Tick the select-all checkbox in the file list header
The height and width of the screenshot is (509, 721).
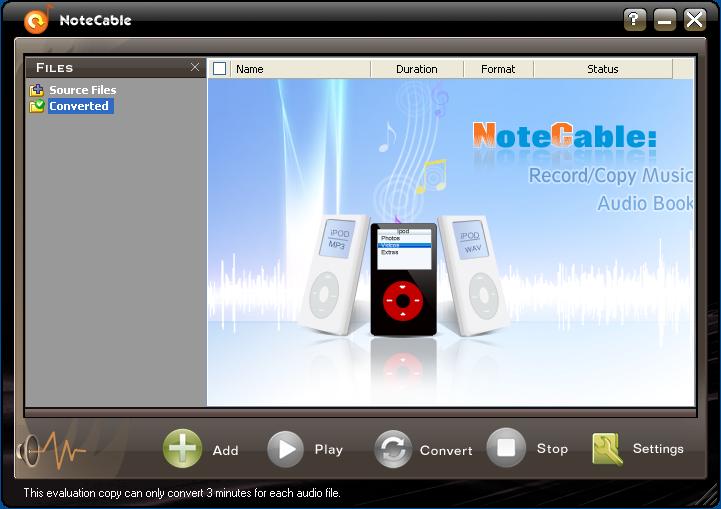coord(219,69)
